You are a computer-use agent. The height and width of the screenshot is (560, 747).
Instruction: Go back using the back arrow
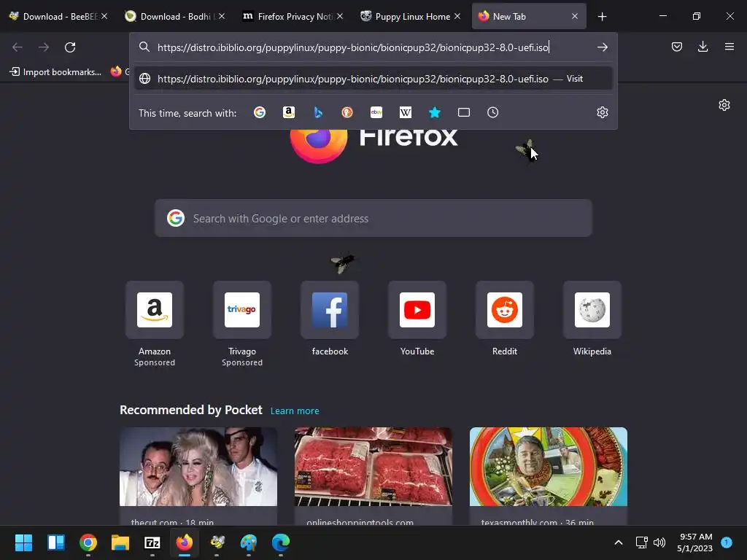(18, 47)
